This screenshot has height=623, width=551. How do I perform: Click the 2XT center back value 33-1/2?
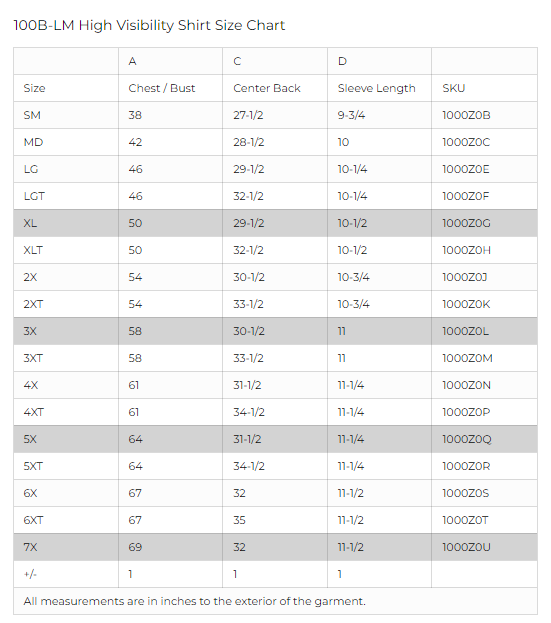(x=248, y=304)
